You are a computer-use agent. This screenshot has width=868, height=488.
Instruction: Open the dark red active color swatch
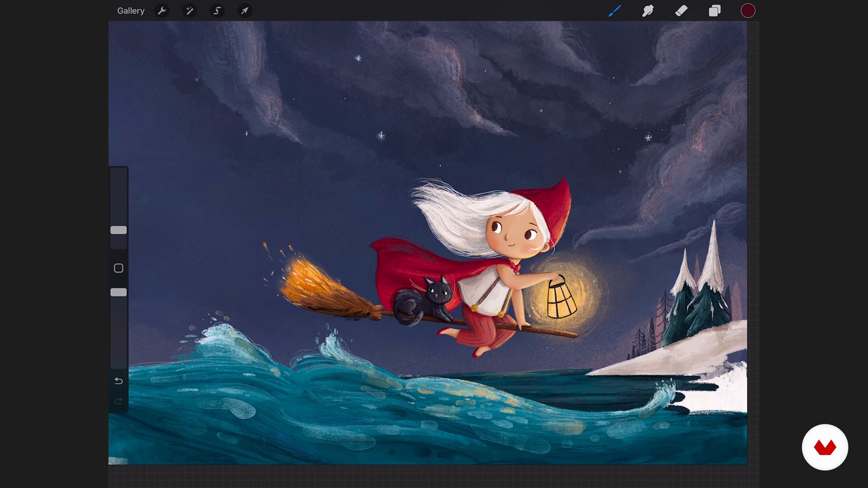[748, 11]
